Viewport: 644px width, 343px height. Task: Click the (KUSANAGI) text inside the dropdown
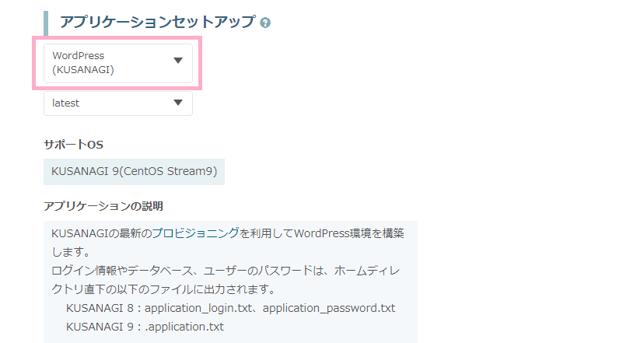point(83,70)
